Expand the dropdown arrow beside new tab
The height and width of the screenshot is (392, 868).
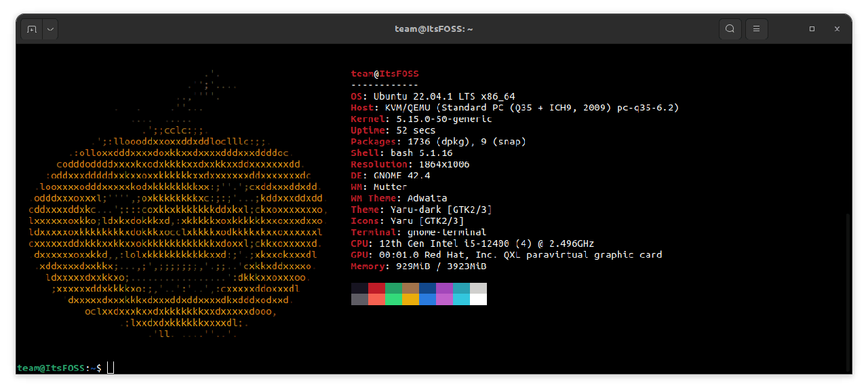tap(50, 29)
